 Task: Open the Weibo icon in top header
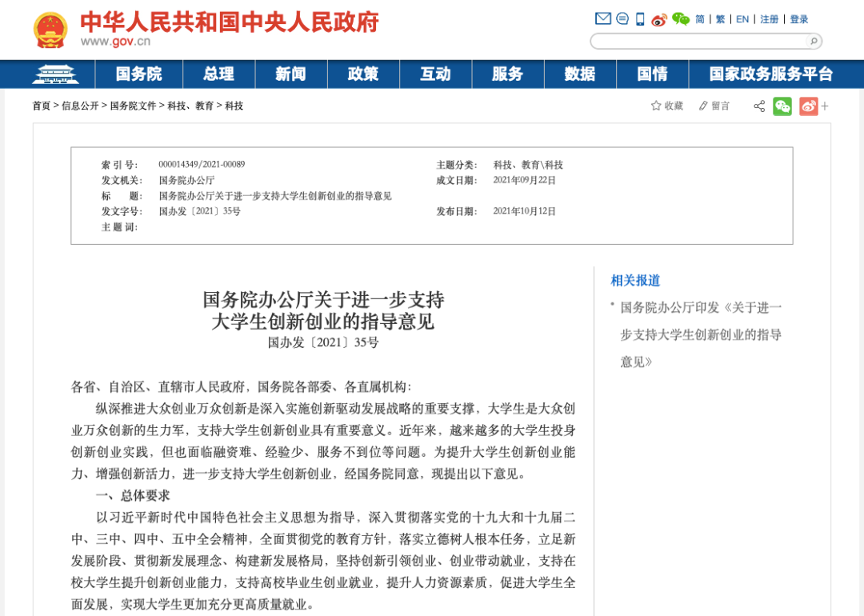point(659,19)
